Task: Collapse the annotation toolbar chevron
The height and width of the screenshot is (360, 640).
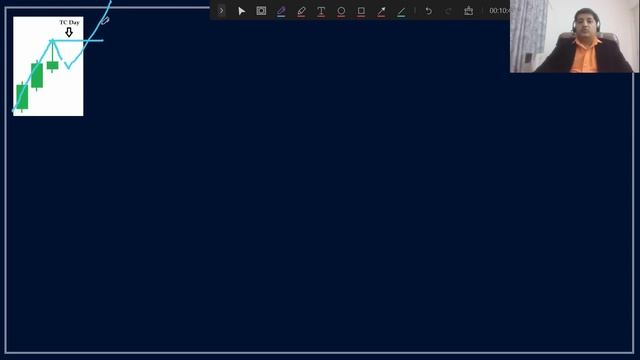Action: pos(221,11)
